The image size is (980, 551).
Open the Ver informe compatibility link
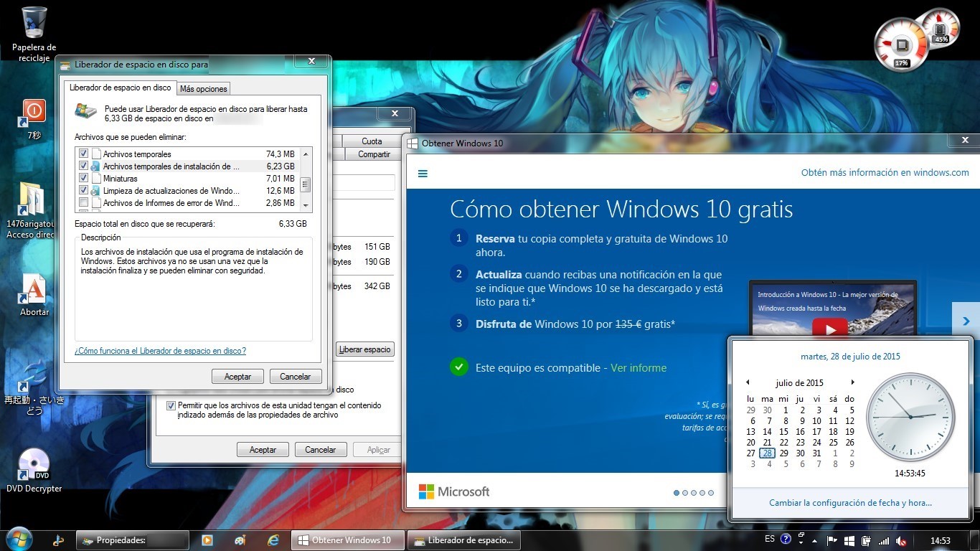639,367
